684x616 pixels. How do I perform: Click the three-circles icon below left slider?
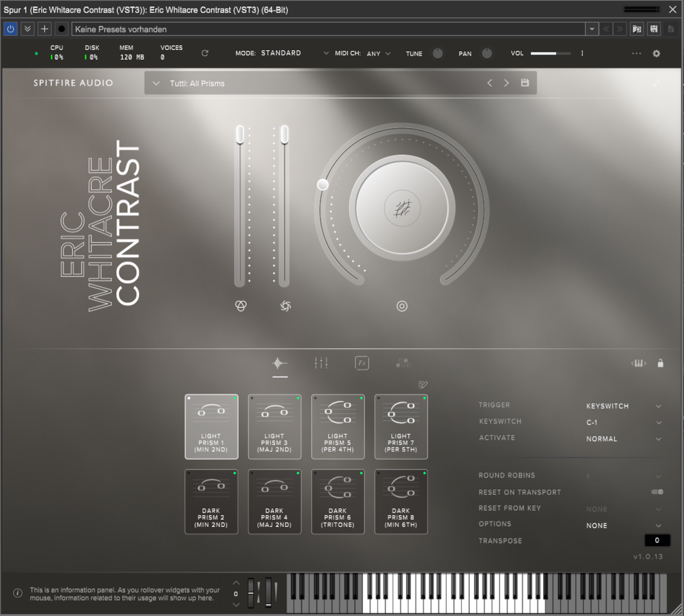point(241,306)
